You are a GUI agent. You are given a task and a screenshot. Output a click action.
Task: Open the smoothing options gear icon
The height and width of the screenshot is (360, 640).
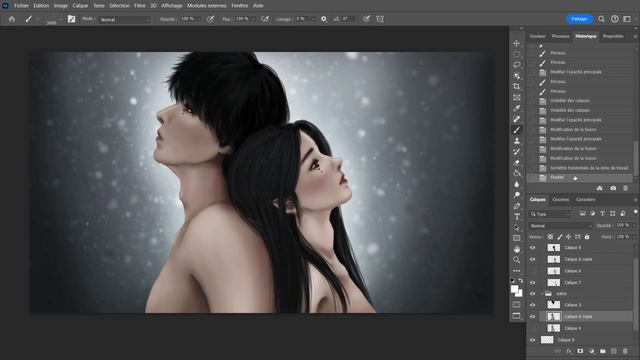pos(324,19)
